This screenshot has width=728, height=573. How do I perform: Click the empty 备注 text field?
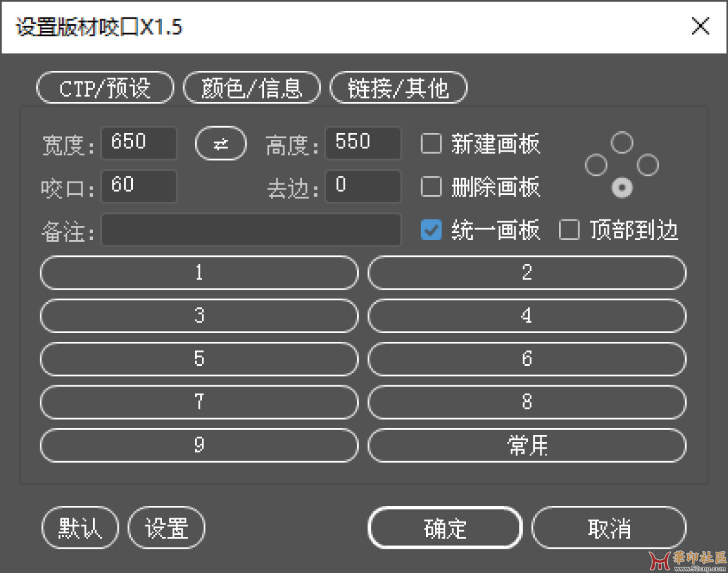pyautogui.click(x=251, y=230)
